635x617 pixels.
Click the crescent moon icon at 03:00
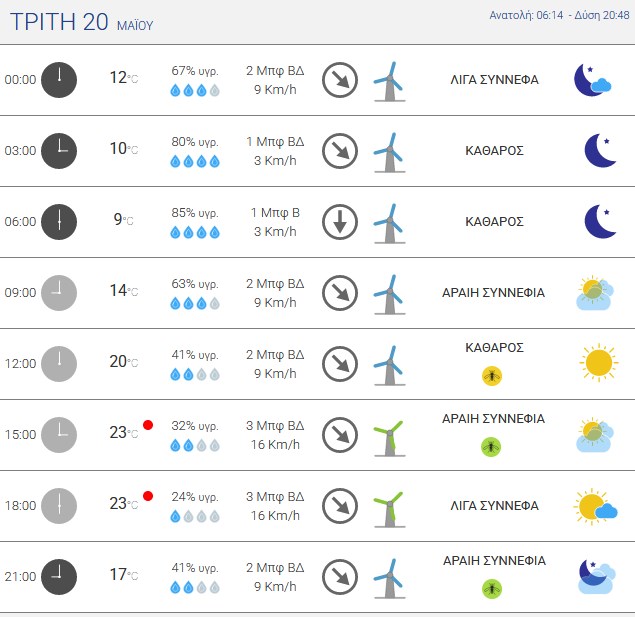click(600, 151)
